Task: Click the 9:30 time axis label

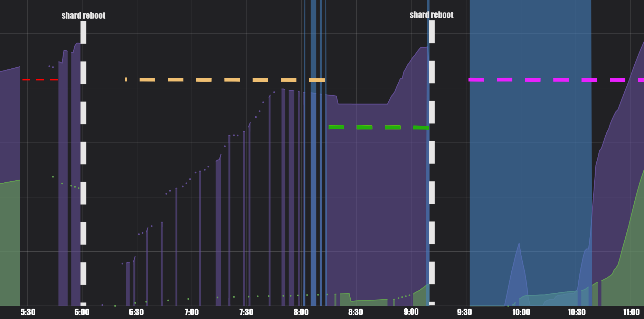Action: click(x=464, y=312)
